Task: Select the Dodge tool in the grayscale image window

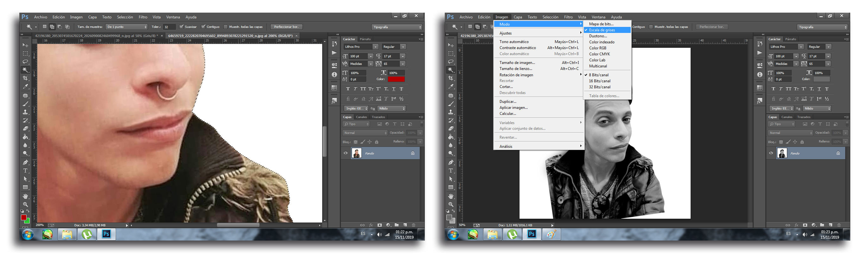Action: pos(451,154)
